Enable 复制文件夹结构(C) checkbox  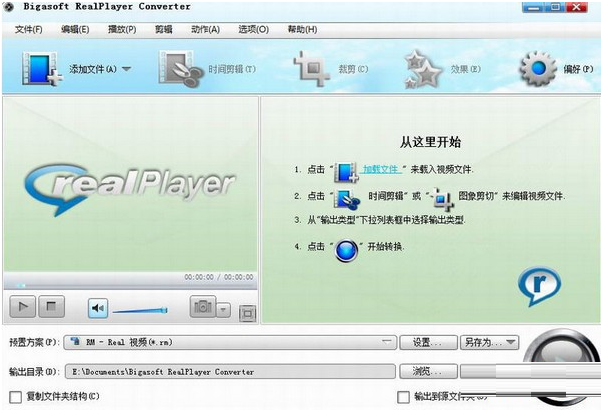click(15, 397)
